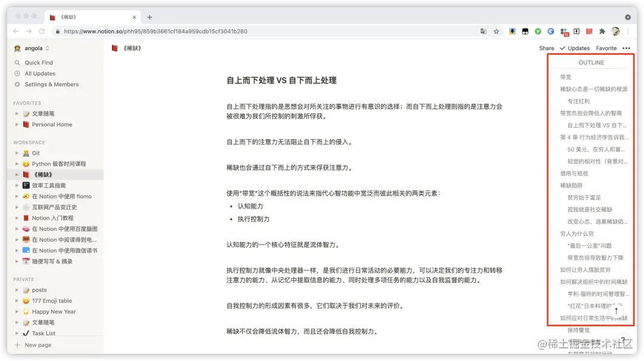Open the page options ellipsis menu
This screenshot has width=644, height=361.
pos(626,48)
